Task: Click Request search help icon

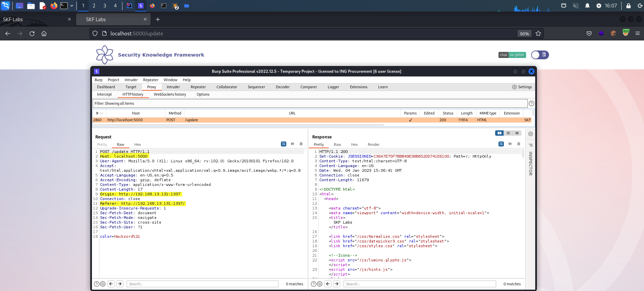Action: coord(96,284)
